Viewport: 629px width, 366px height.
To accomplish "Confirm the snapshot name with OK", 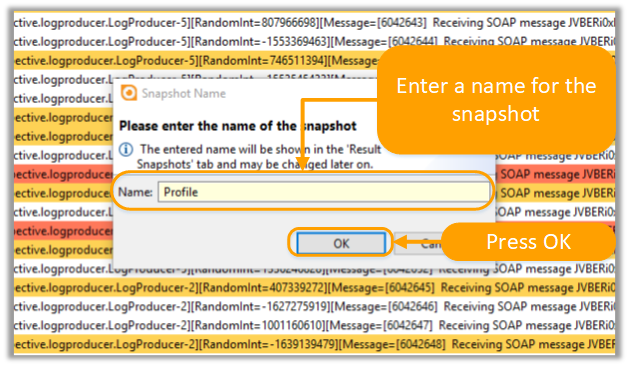I will click(341, 243).
